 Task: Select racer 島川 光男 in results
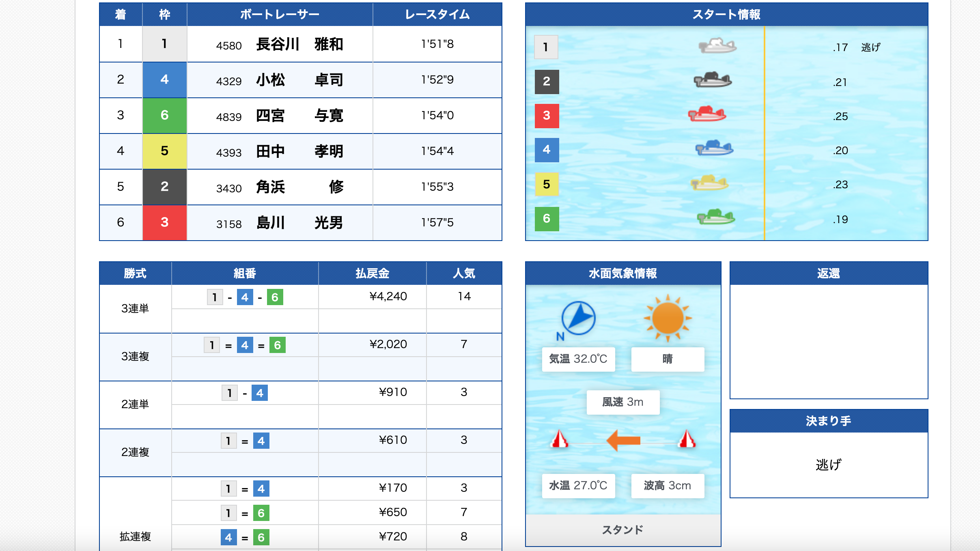click(299, 223)
